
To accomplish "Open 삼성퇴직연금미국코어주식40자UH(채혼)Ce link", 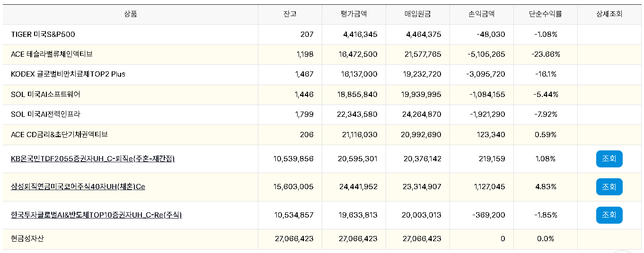I will 78,187.
